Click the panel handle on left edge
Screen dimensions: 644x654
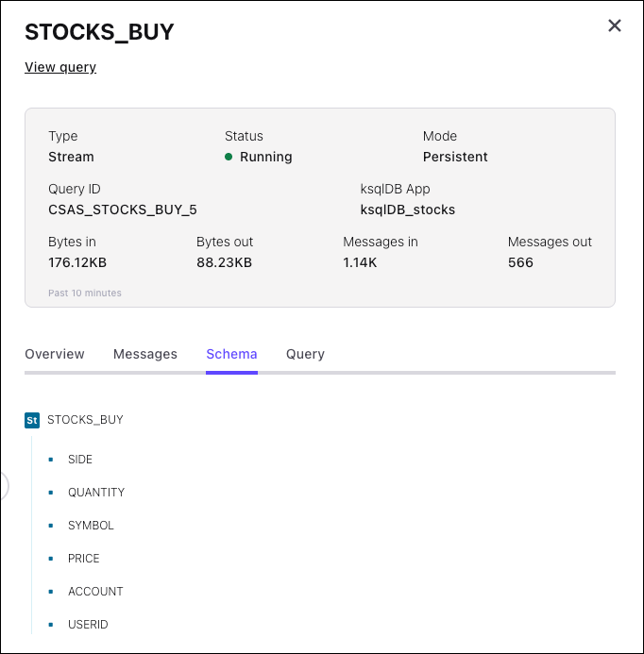[4, 486]
